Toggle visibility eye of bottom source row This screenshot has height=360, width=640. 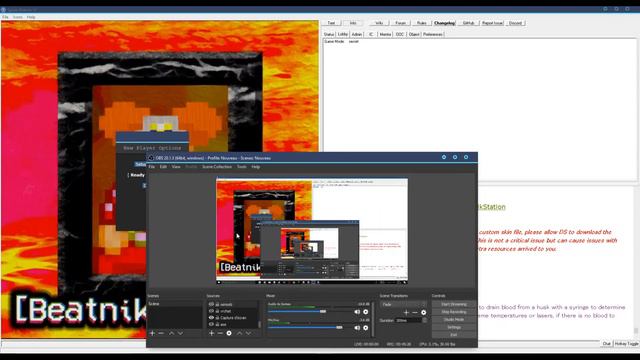coord(211,324)
